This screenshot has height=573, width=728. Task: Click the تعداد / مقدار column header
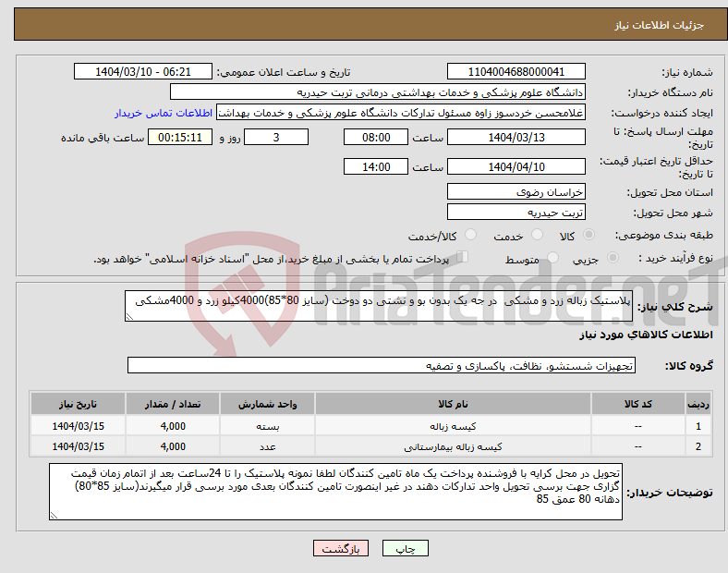(x=173, y=404)
